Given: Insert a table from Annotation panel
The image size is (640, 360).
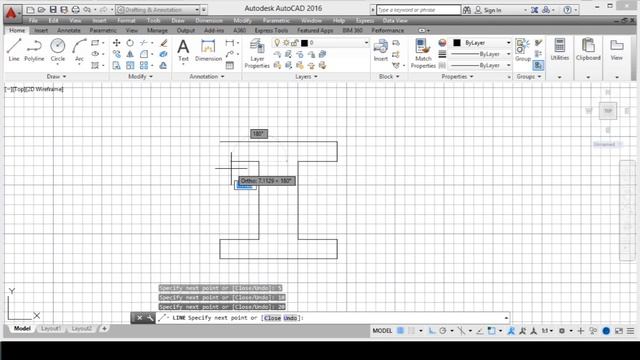Looking at the screenshot, I should (x=230, y=65).
